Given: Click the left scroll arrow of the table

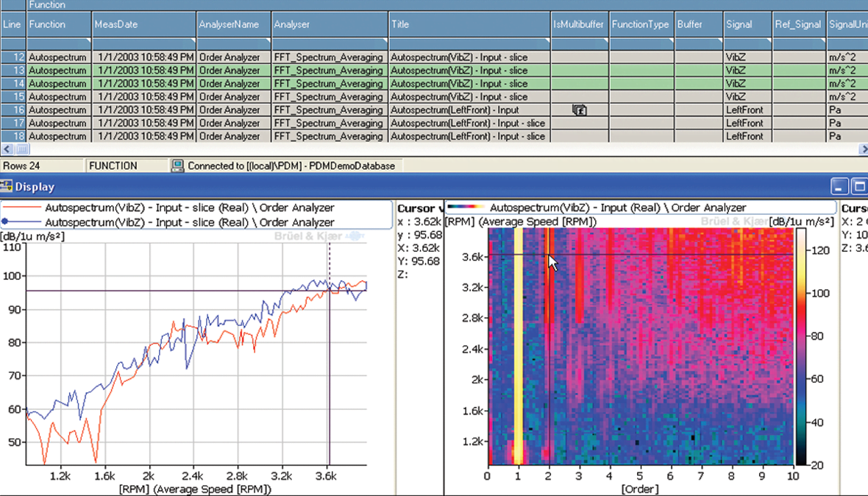Looking at the screenshot, I should (x=6, y=149).
